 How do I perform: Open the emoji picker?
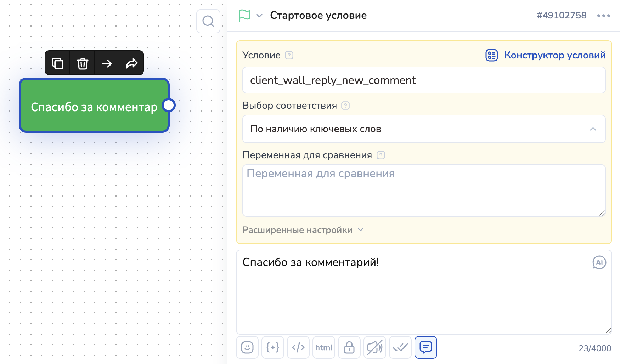click(x=247, y=347)
